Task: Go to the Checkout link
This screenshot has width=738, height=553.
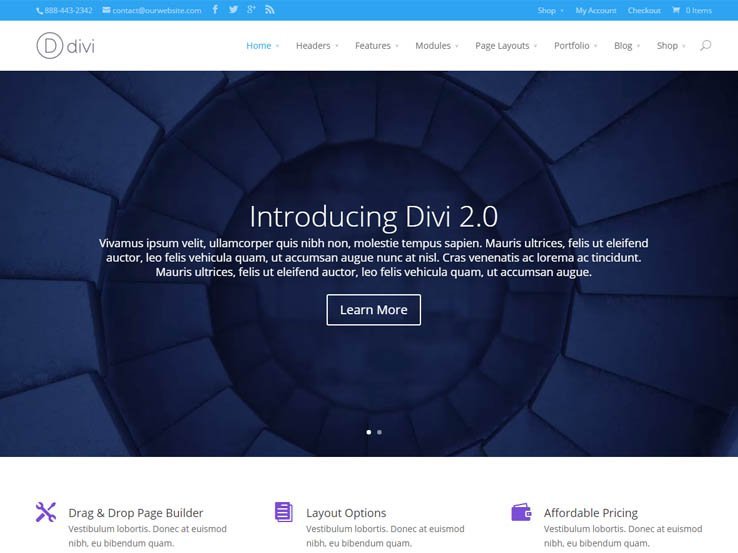Action: [x=644, y=10]
